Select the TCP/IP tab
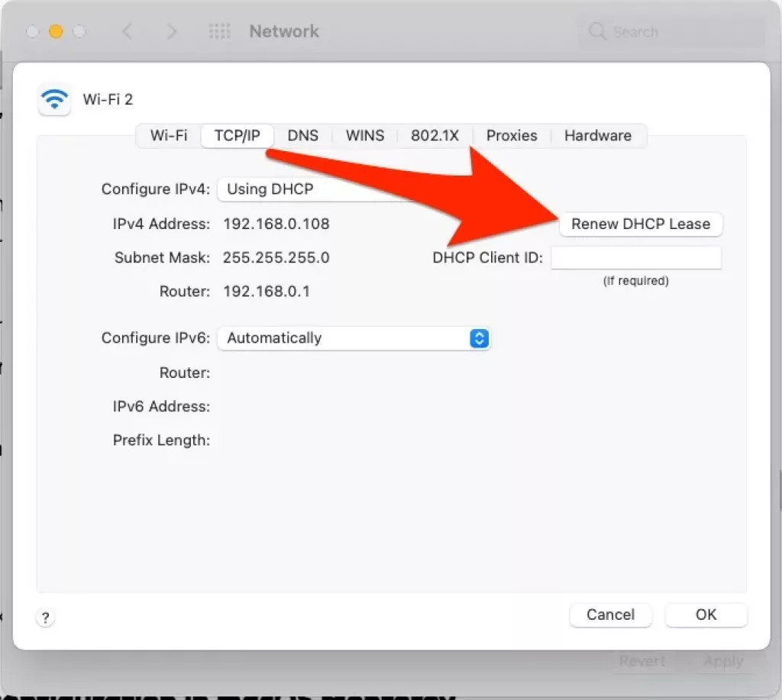The image size is (782, 700). click(238, 136)
